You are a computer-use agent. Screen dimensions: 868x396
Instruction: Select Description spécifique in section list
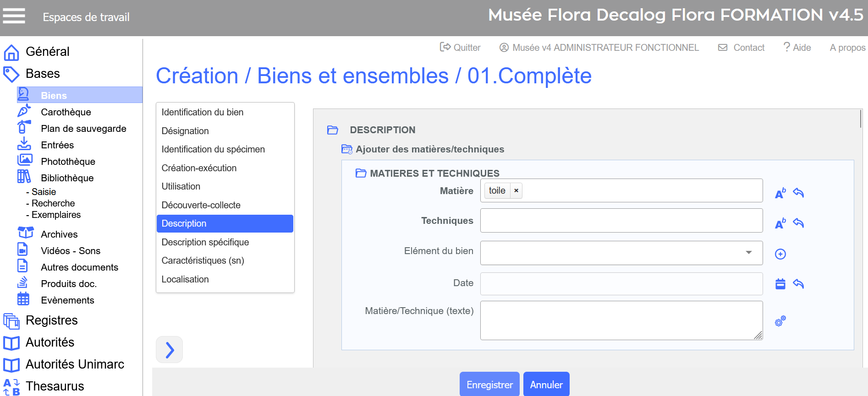pyautogui.click(x=205, y=242)
